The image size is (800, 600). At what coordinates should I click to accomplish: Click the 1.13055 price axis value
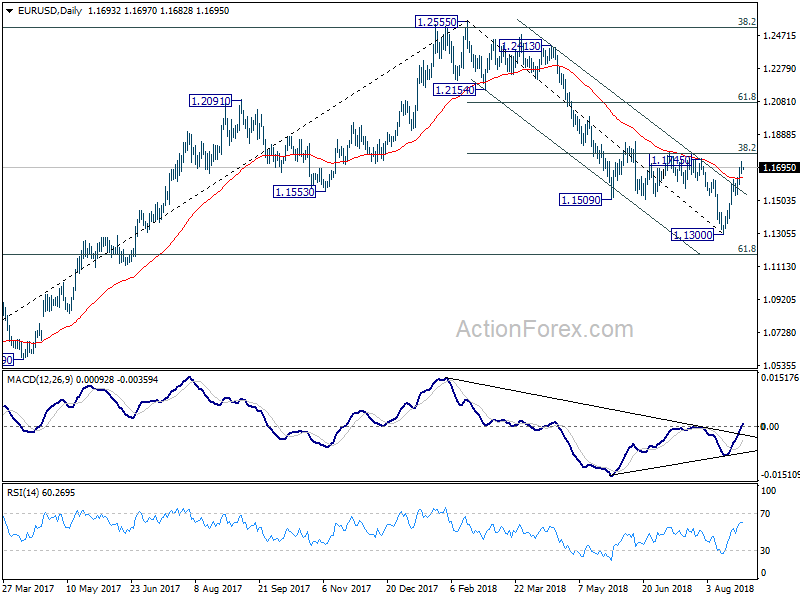click(x=780, y=234)
